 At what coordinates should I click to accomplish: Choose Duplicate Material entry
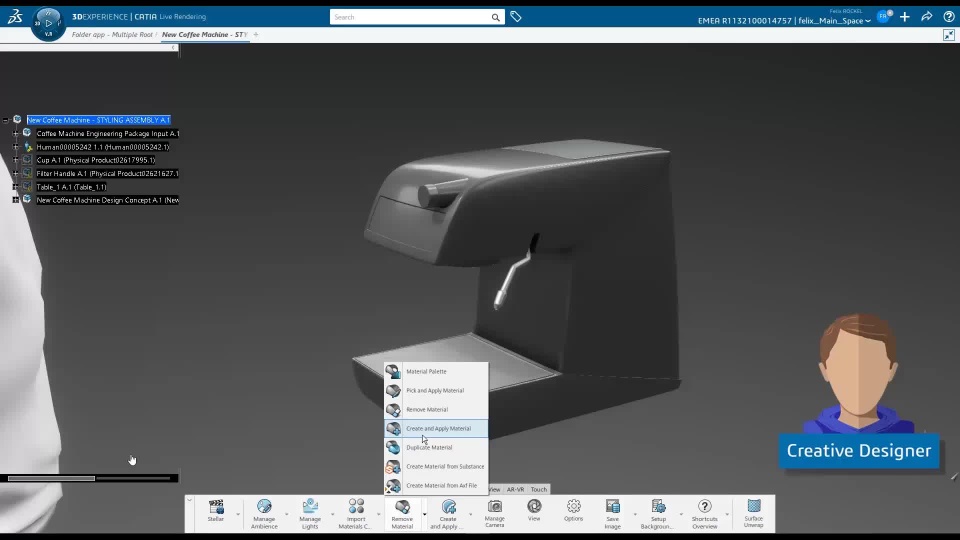(x=436, y=448)
